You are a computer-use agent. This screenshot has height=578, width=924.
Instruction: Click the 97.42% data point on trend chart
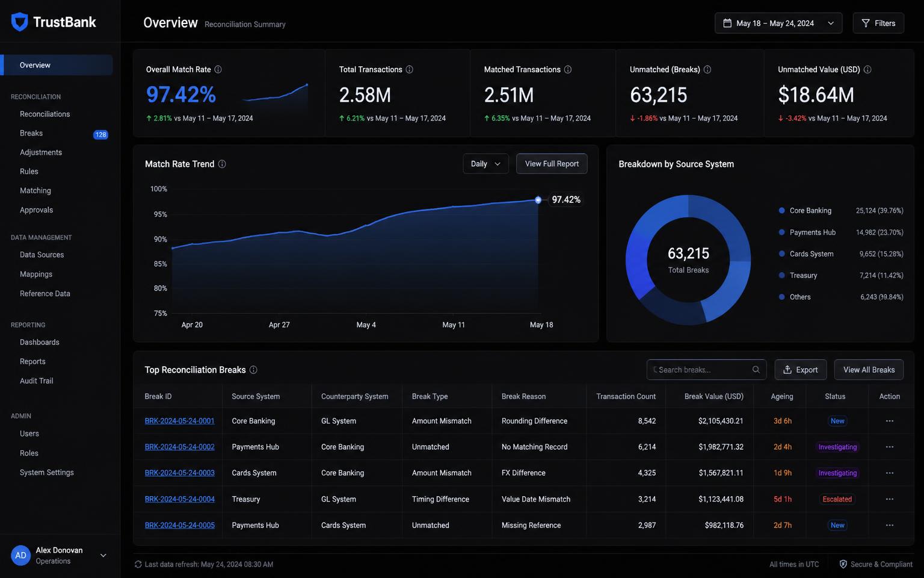point(538,200)
